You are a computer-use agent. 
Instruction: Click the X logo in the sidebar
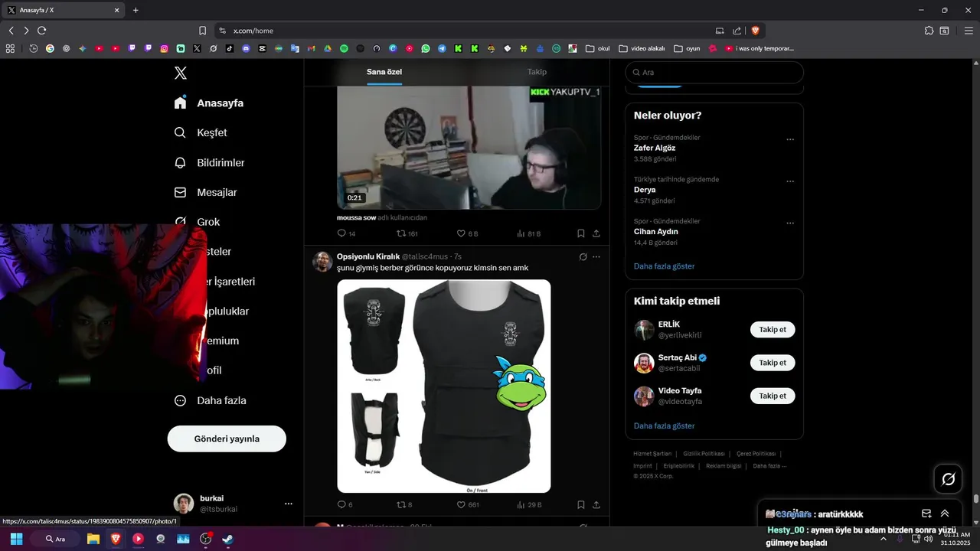181,73
